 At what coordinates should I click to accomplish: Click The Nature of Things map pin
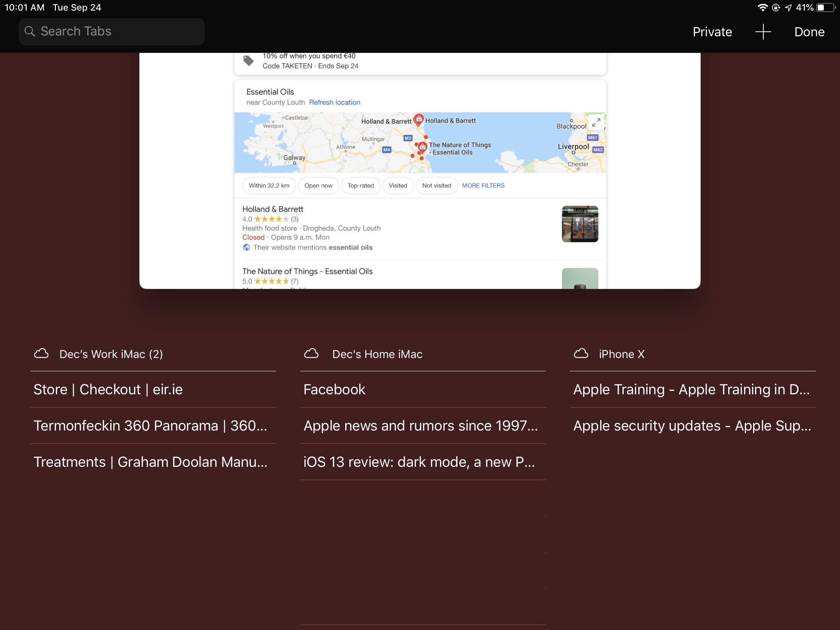(422, 147)
